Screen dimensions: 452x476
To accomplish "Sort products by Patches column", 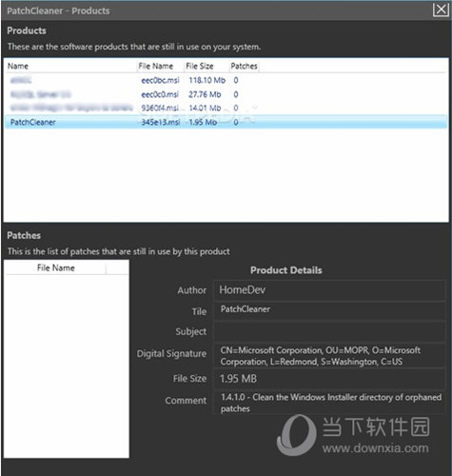I will [244, 66].
